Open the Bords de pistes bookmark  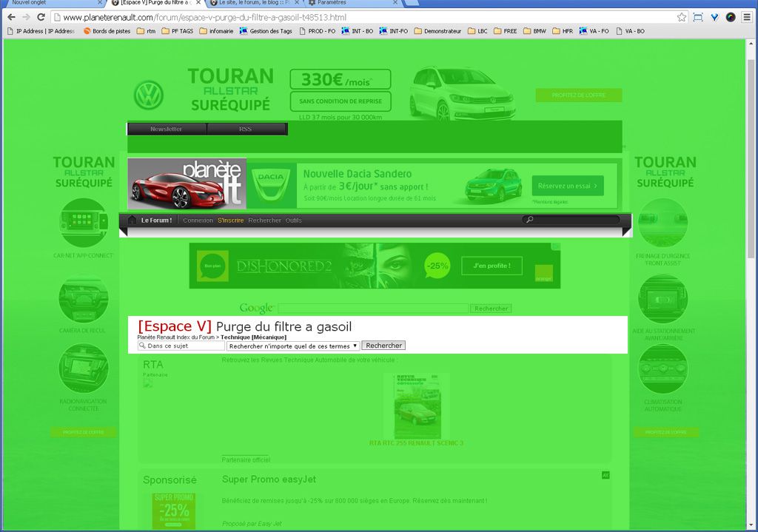(107, 31)
